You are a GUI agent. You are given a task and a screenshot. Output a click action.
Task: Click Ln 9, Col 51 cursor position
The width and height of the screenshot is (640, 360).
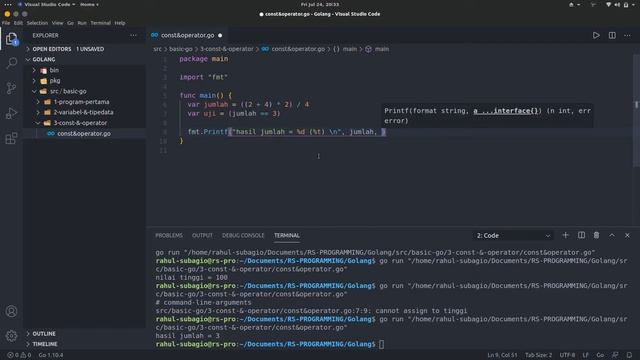pos(502,355)
